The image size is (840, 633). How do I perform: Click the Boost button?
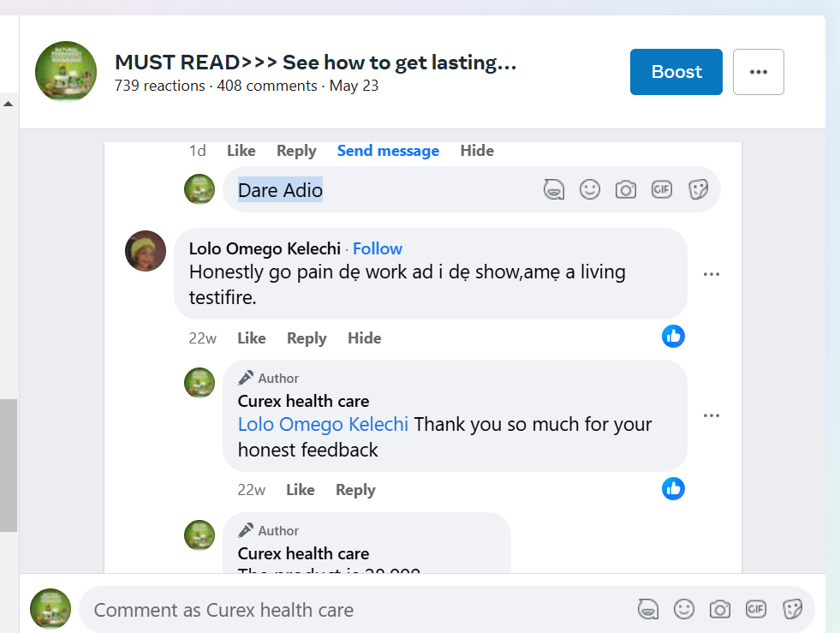[676, 72]
